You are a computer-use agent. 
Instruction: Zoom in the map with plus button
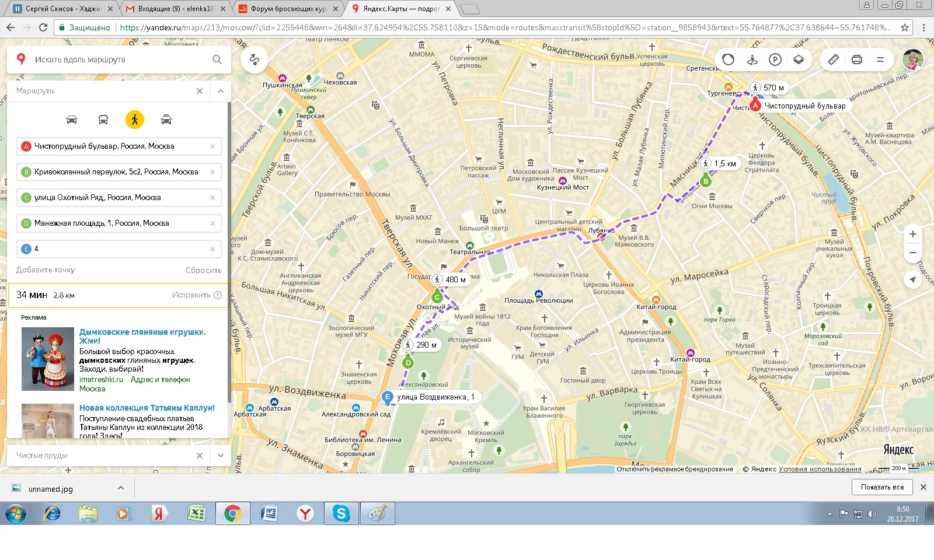(912, 234)
